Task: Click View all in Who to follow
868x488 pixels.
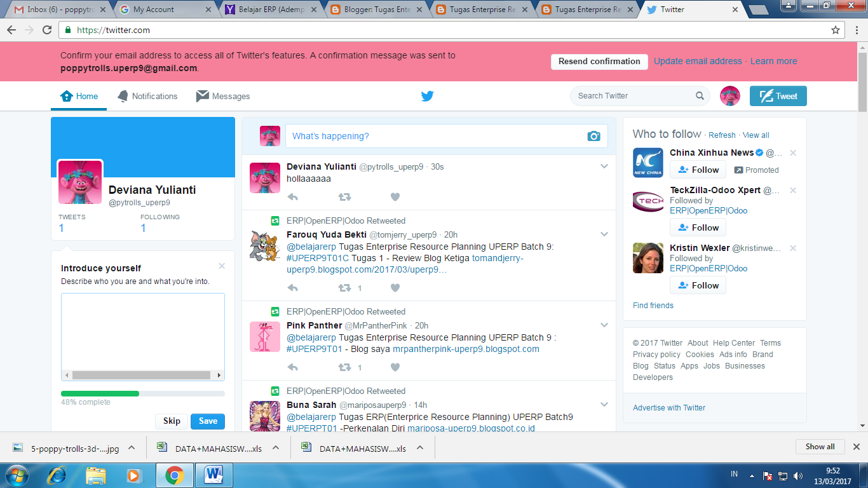Action: click(756, 135)
